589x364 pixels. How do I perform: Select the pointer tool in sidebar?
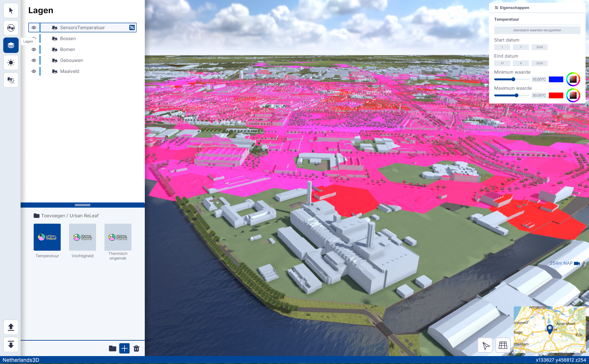[x=11, y=10]
